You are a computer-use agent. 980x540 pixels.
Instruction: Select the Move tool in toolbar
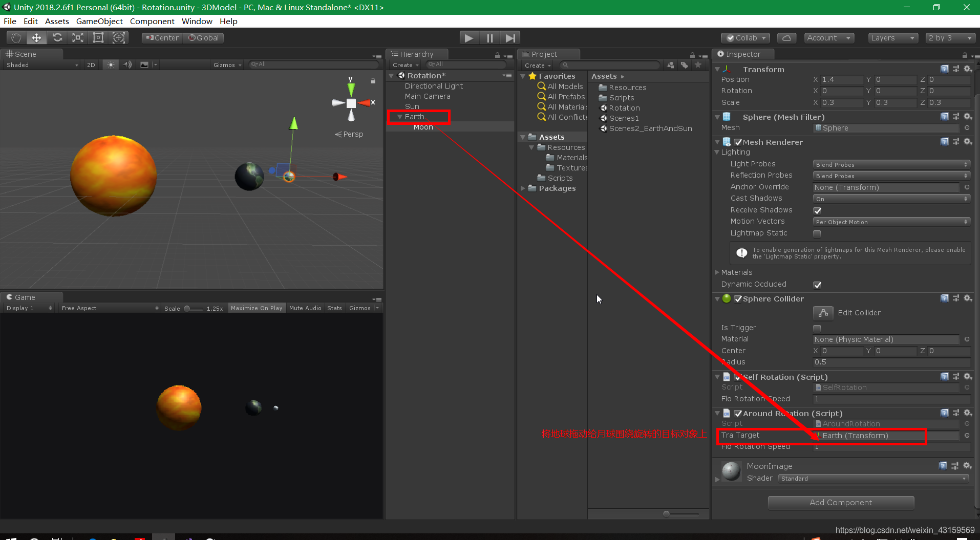click(x=36, y=37)
